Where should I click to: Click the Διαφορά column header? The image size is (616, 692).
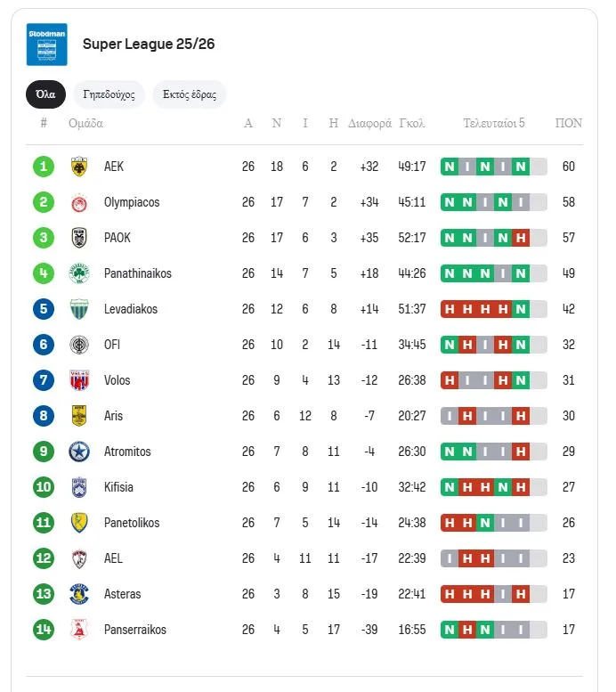(x=369, y=124)
